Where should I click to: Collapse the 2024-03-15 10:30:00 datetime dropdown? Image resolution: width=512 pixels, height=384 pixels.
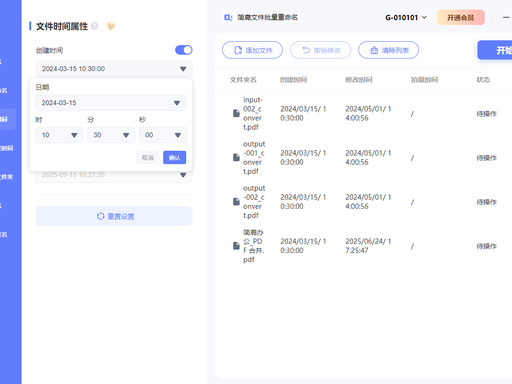tap(183, 69)
